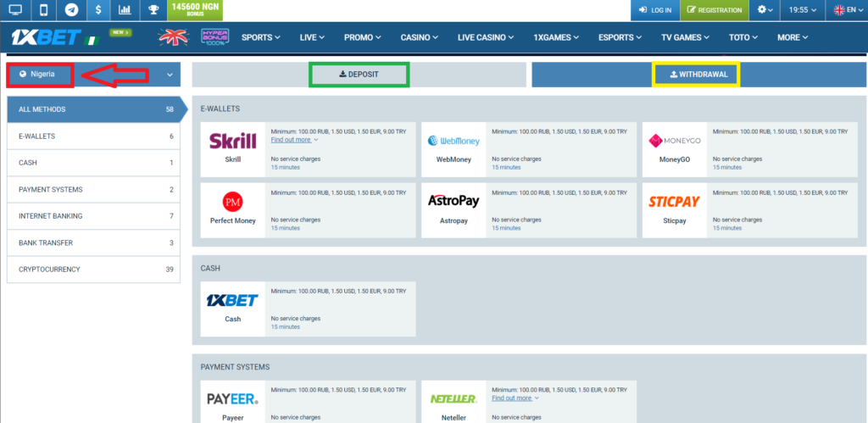868x423 pixels.
Task: Click the desktop monitor icon in top bar
Action: coord(15,10)
